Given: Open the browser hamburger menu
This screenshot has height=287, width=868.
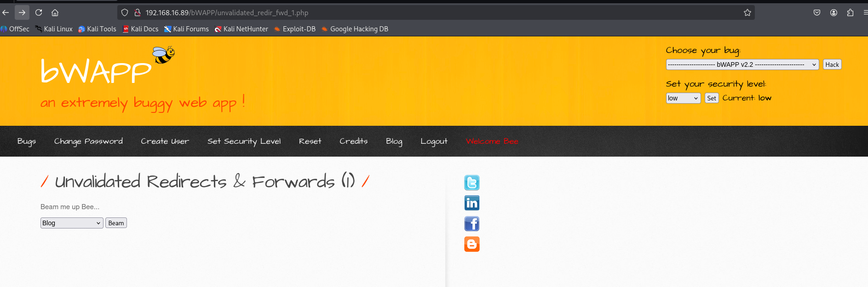Looking at the screenshot, I should [x=865, y=12].
